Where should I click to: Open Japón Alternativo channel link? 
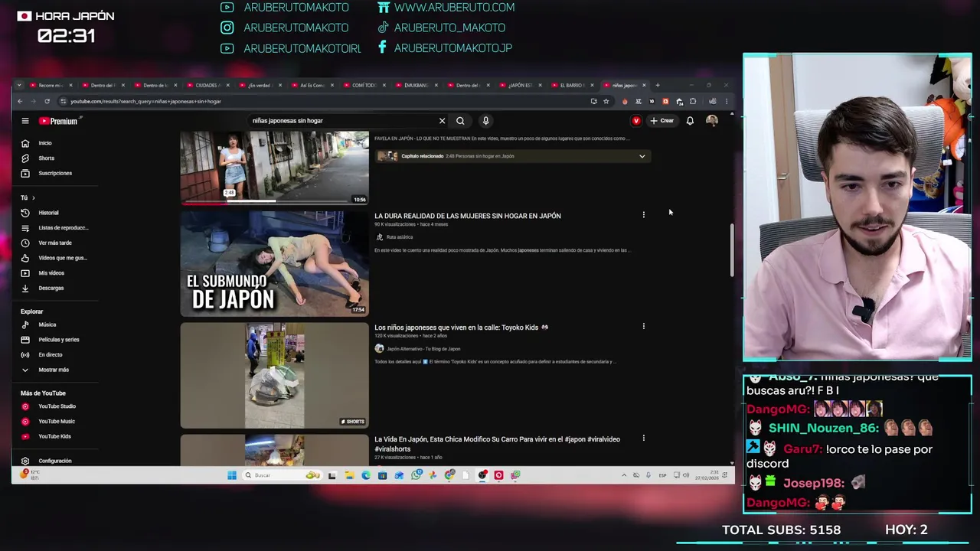click(x=423, y=349)
